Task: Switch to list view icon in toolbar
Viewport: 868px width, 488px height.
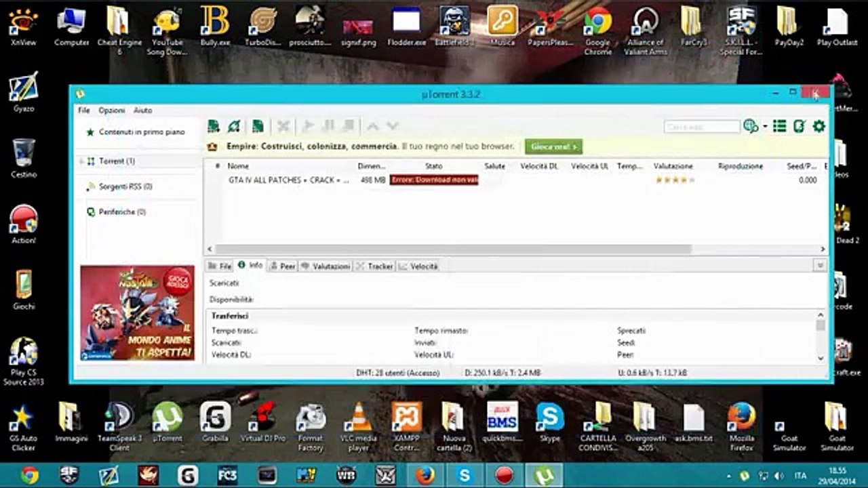Action: 780,126
